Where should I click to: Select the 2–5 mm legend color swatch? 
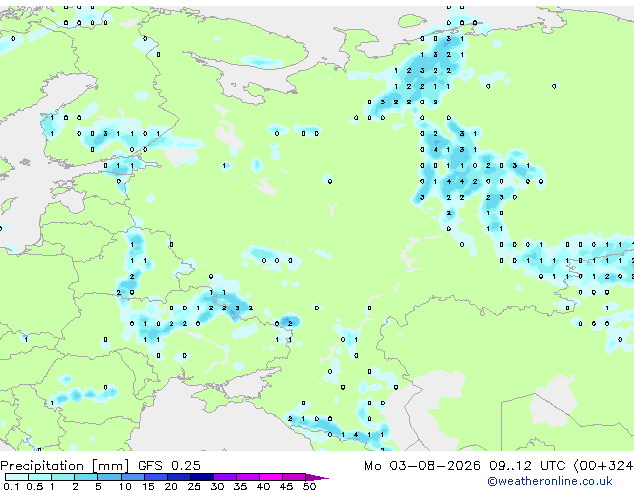[86, 477]
